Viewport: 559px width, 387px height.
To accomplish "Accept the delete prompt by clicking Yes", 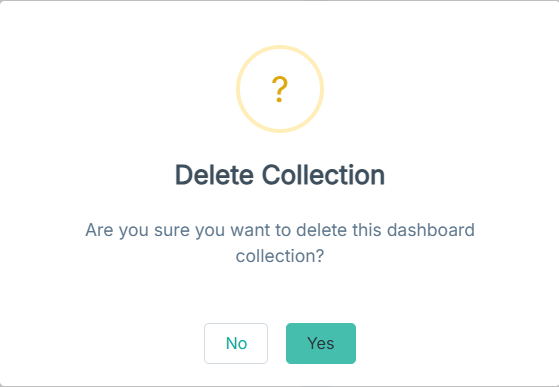I will [x=321, y=344].
